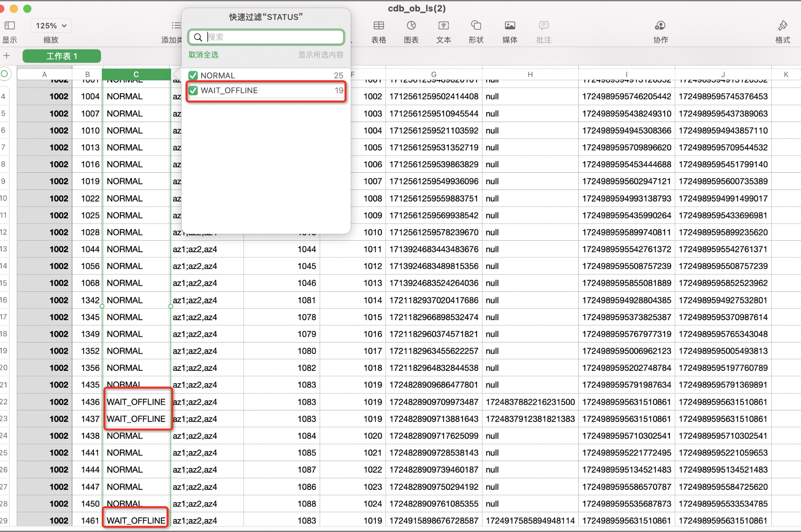Click row header 22
The height and width of the screenshot is (532, 801).
[x=4, y=402]
